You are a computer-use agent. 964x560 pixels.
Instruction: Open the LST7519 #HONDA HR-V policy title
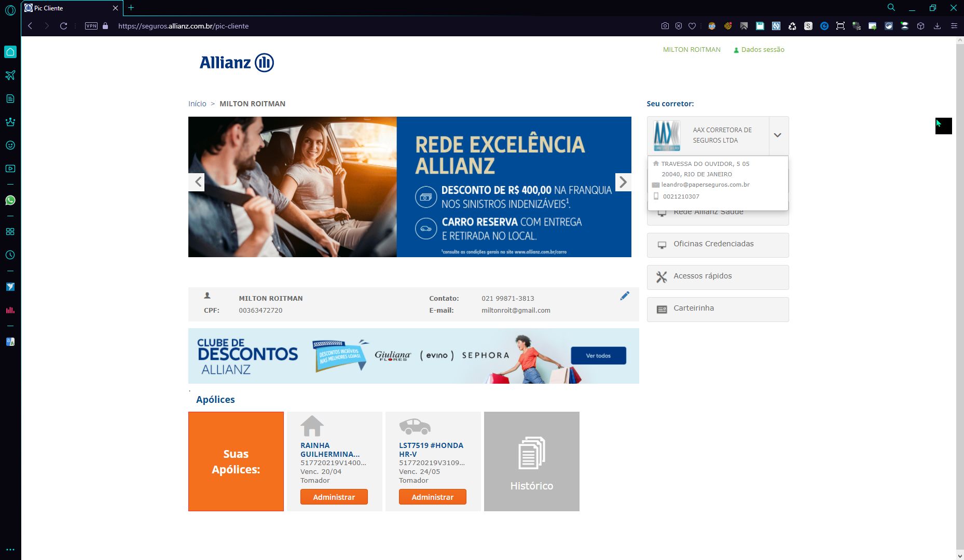[431, 450]
